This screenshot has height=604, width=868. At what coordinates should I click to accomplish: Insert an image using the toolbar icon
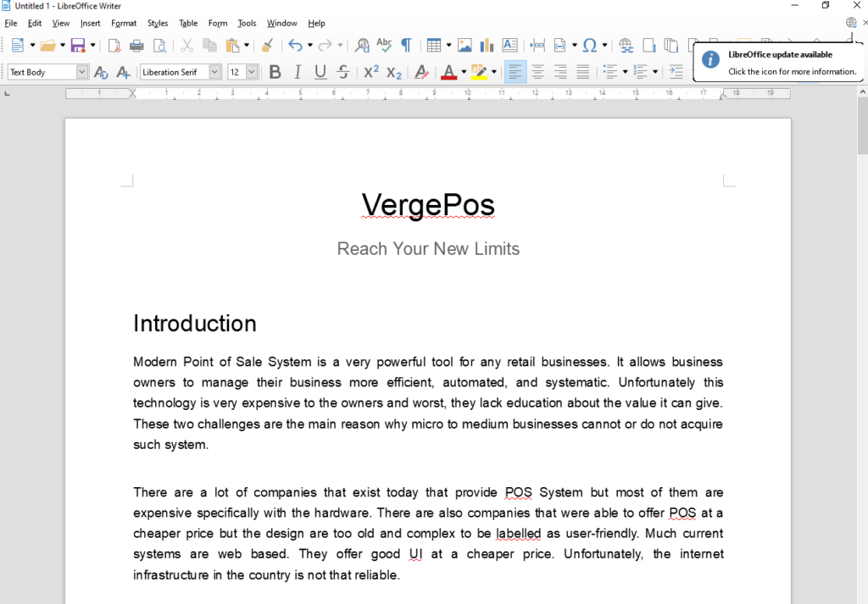(x=465, y=46)
